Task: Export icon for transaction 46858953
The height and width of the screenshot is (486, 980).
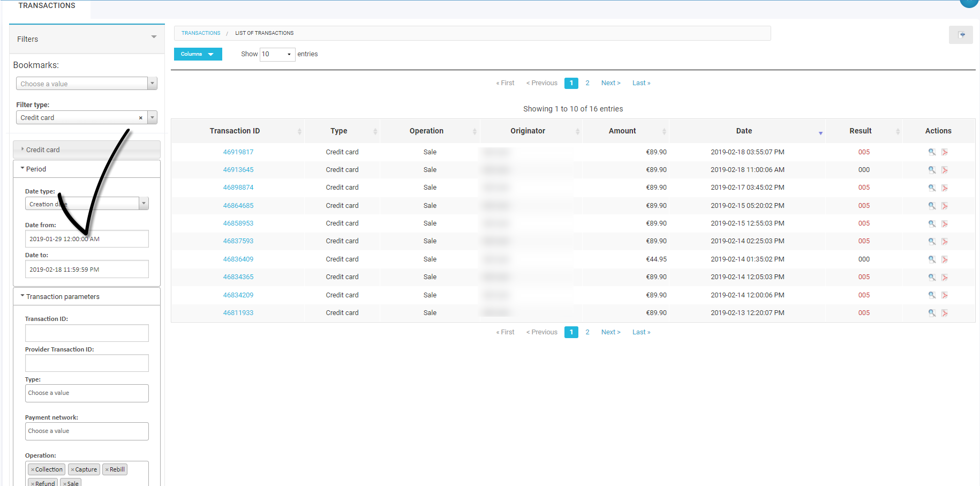Action: (945, 223)
